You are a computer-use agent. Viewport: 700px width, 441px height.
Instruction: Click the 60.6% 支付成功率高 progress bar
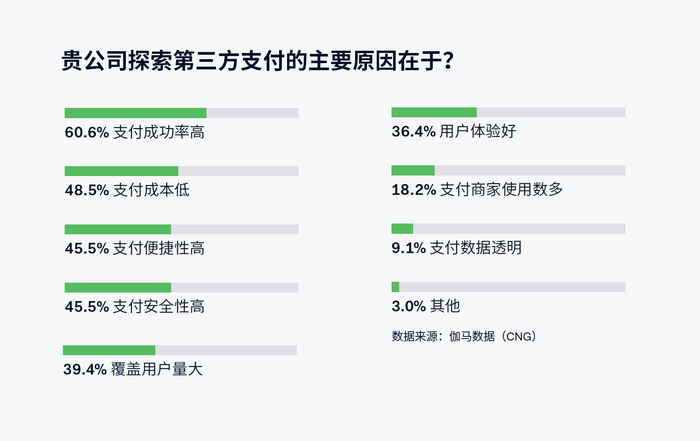coord(181,113)
